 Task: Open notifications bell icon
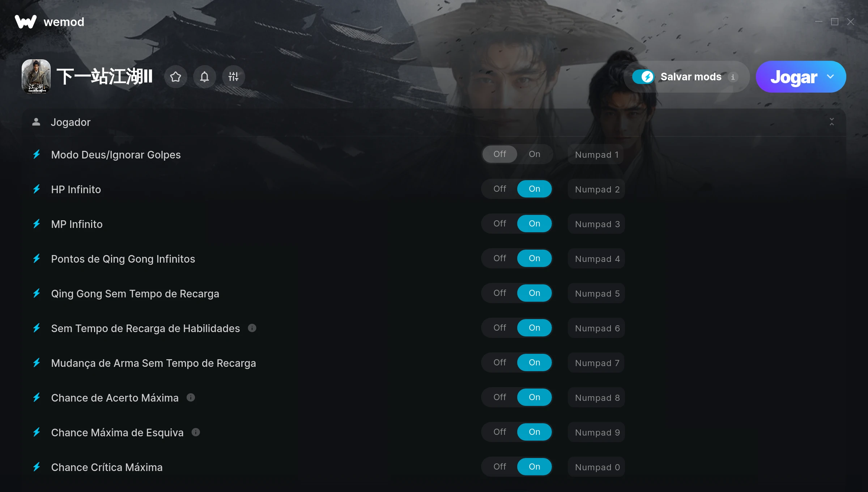click(x=204, y=77)
